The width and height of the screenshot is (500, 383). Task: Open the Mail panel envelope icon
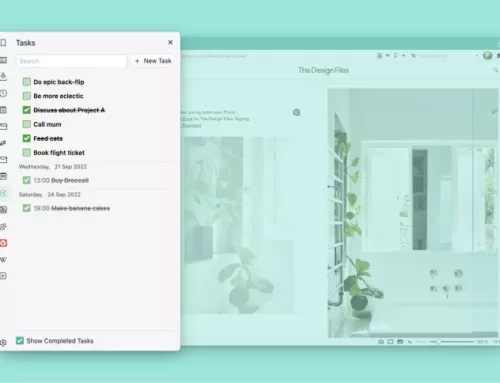[3, 160]
